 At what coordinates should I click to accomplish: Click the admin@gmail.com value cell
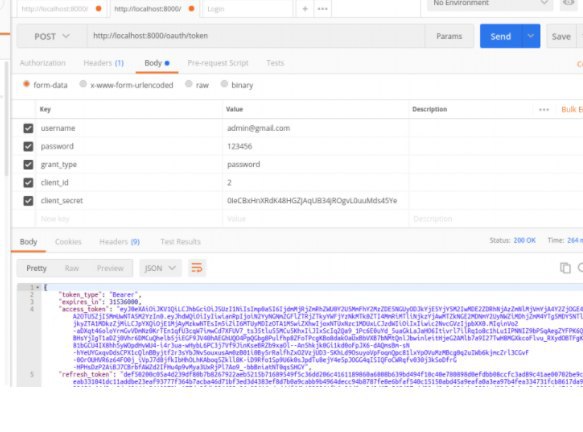point(315,128)
